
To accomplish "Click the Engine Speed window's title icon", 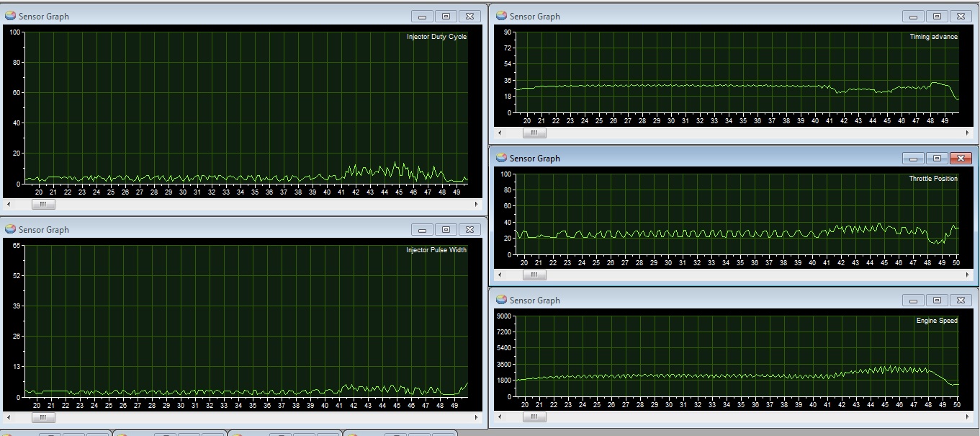I will pos(501,300).
